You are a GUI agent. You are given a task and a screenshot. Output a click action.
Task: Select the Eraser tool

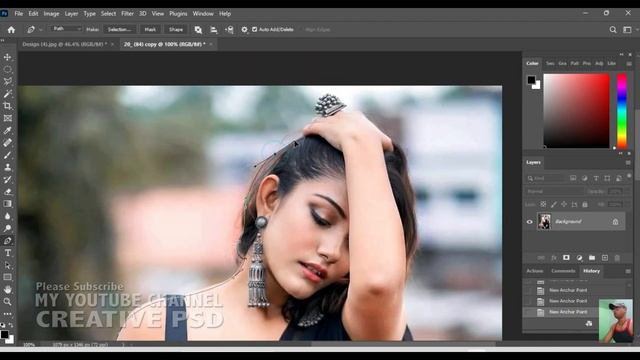click(x=7, y=192)
